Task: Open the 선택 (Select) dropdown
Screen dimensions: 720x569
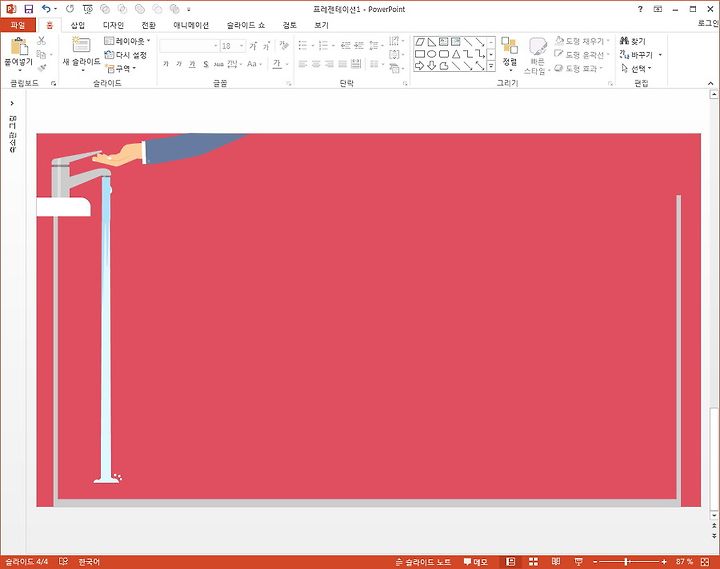Action: (x=636, y=68)
